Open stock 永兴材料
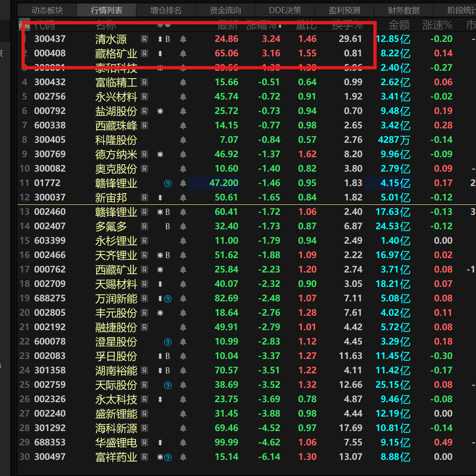This screenshot has width=476, height=476. pos(116,97)
